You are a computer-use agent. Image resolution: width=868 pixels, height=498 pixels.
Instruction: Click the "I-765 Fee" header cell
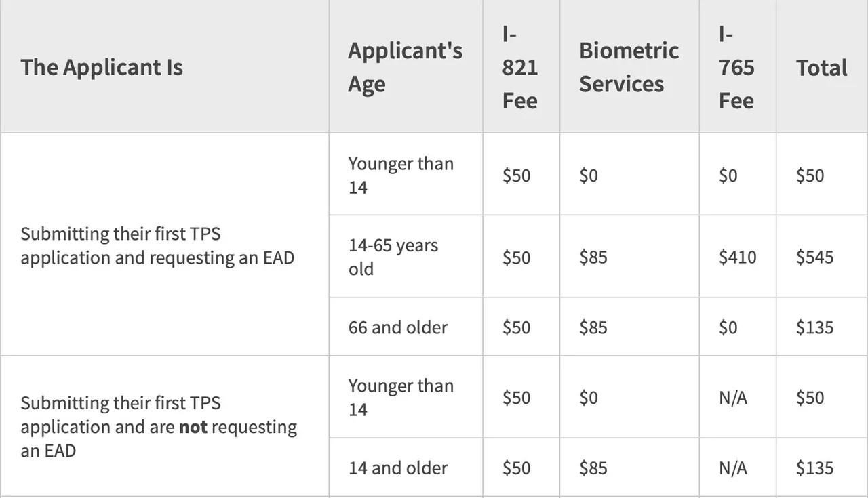pyautogui.click(x=736, y=67)
